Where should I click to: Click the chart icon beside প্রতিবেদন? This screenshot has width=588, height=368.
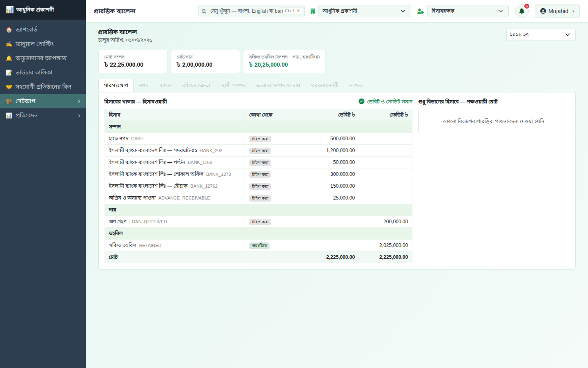(x=9, y=116)
